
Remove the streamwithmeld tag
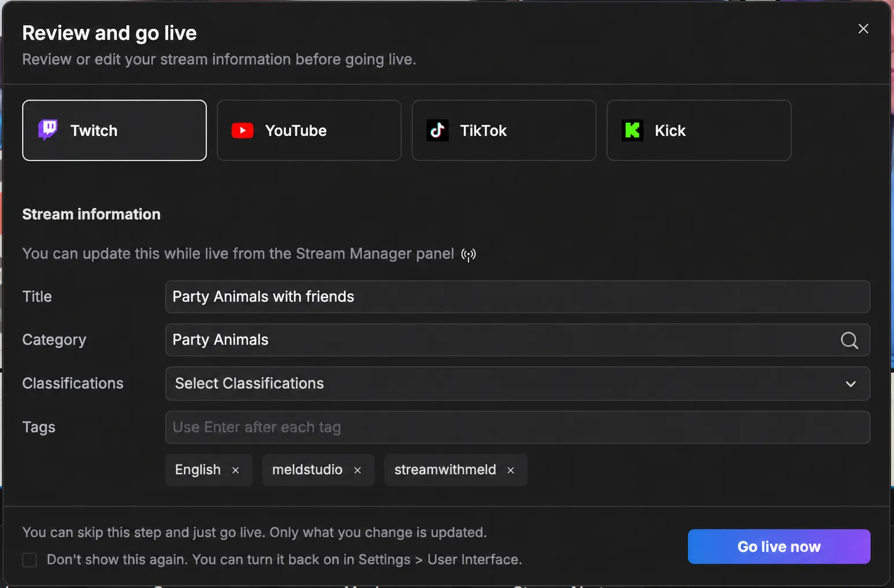[x=511, y=470]
